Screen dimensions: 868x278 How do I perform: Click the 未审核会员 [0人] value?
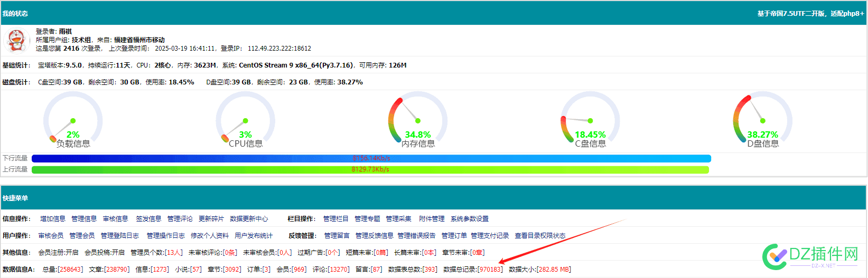click(284, 253)
